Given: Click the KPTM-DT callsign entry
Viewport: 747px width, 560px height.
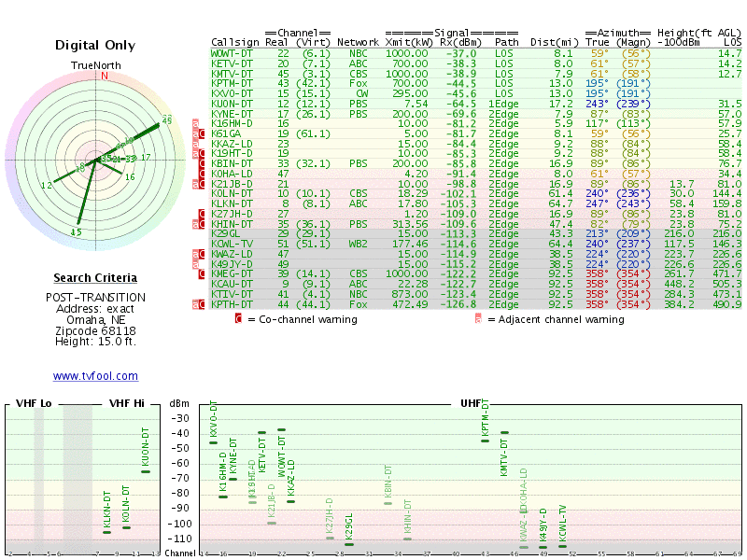Looking at the screenshot, I should [x=232, y=83].
